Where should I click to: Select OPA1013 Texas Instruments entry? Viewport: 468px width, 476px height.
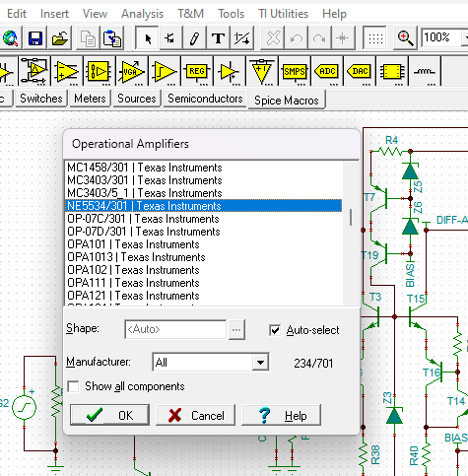coord(204,257)
